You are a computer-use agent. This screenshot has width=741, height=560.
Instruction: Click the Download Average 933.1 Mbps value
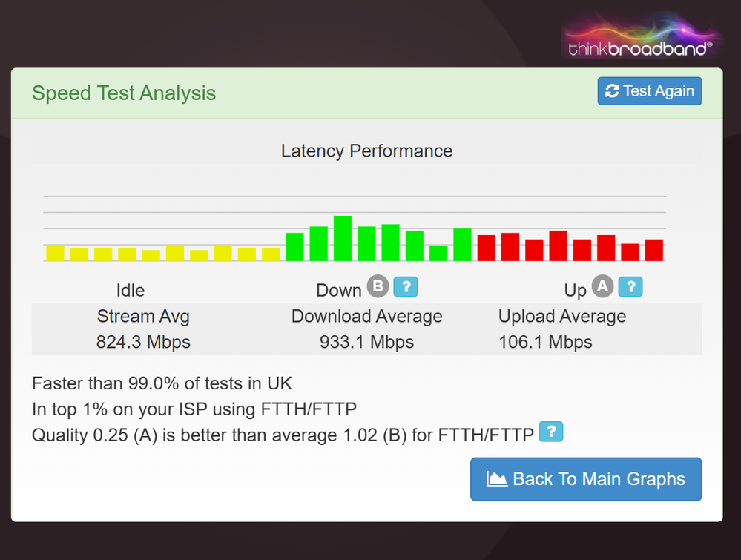tap(366, 342)
